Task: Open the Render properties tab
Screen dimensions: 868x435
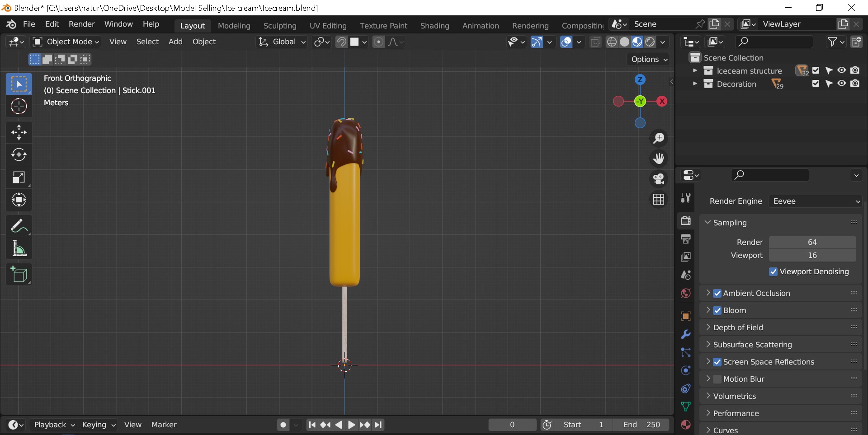Action: pos(686,220)
